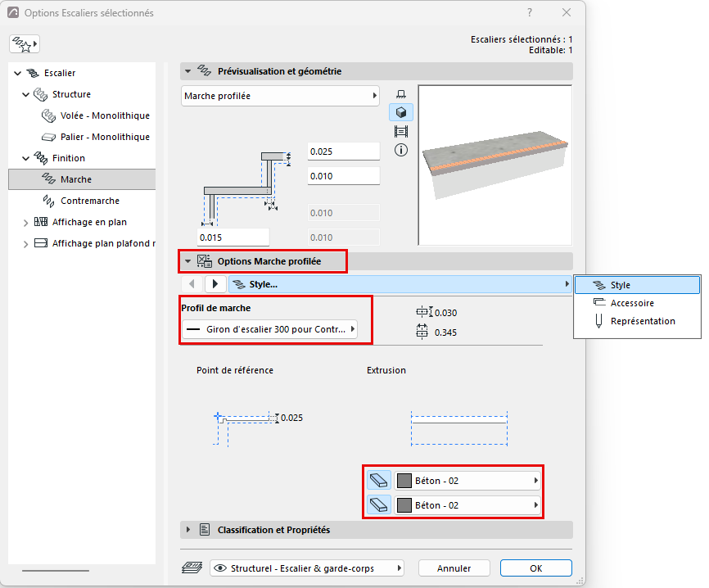The image size is (709, 588).
Task: Expand the Affichage en plan tree node
Action: point(25,222)
